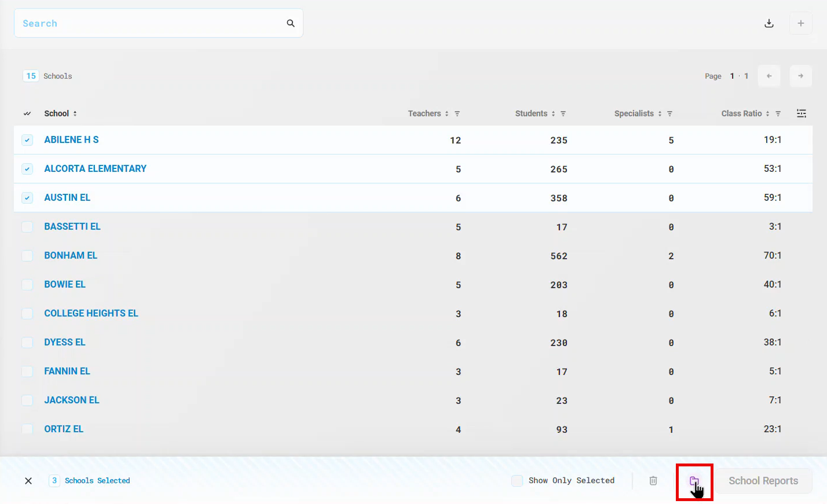Click the 3 Schools Selected label
Screen dimensions: 827x504
pyautogui.click(x=97, y=481)
